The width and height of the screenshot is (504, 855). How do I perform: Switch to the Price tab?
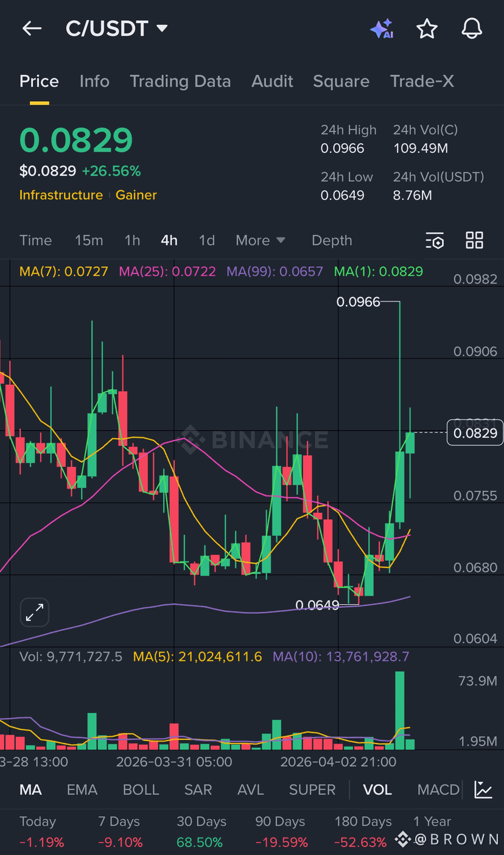pyautogui.click(x=39, y=82)
